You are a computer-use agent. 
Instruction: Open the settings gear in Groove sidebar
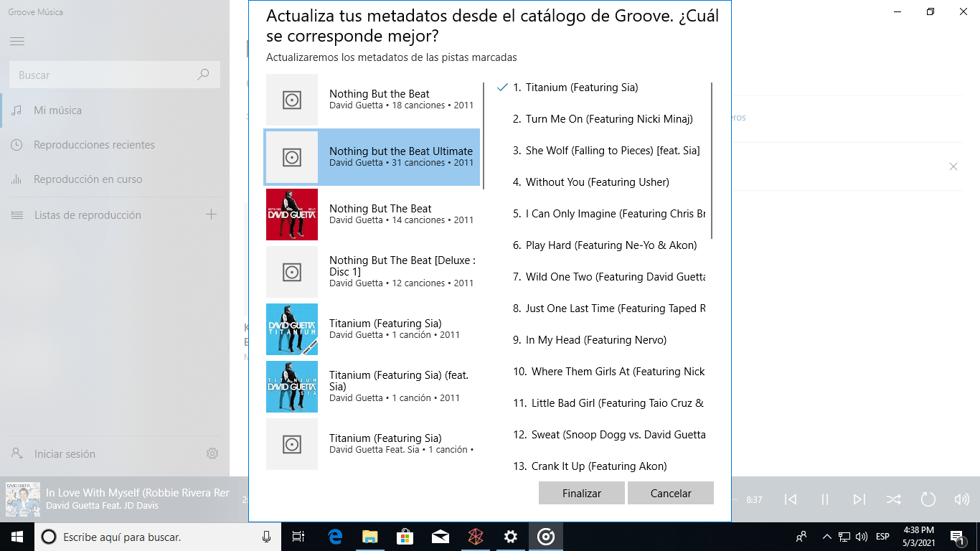coord(212,453)
